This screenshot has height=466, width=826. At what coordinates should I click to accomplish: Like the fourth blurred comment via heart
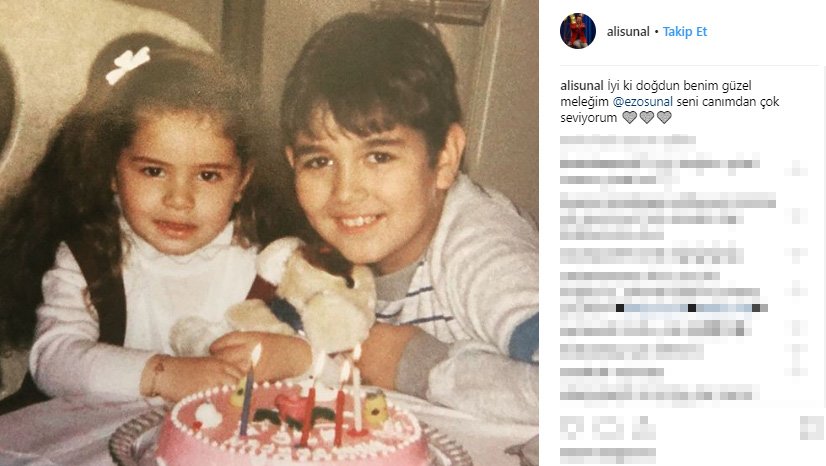798,289
